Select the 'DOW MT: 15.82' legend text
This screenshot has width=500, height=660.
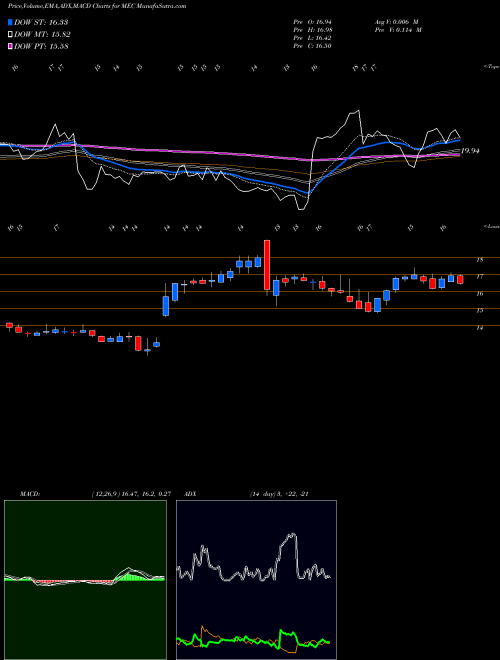pyautogui.click(x=42, y=35)
